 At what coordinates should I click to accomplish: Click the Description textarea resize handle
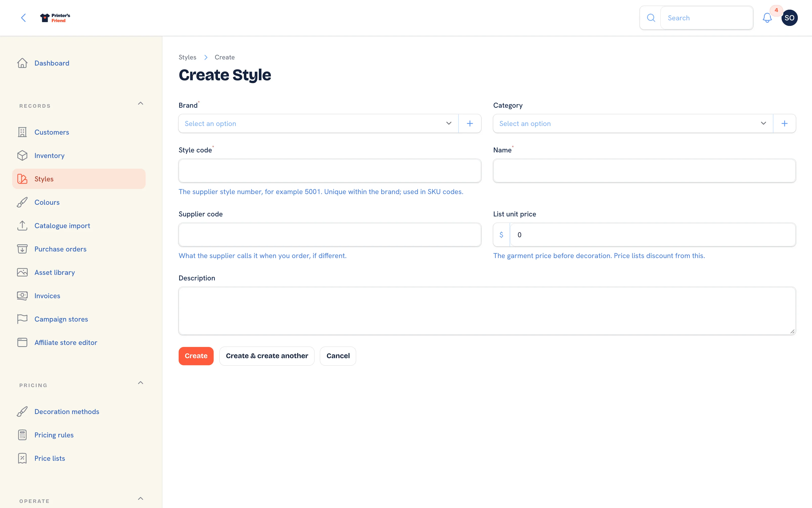792,331
